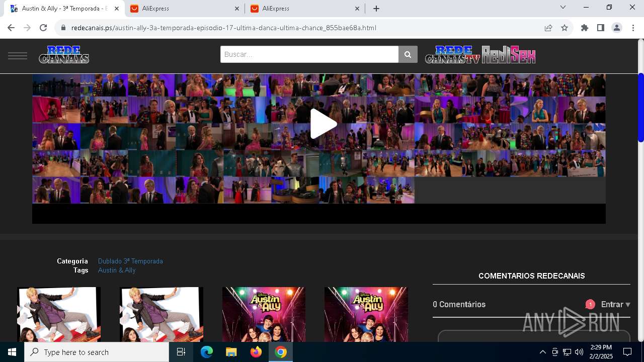Viewport: 644px width, 362px height.
Task: Open the Dublado 3ª Temporada category link
Action: [130, 261]
